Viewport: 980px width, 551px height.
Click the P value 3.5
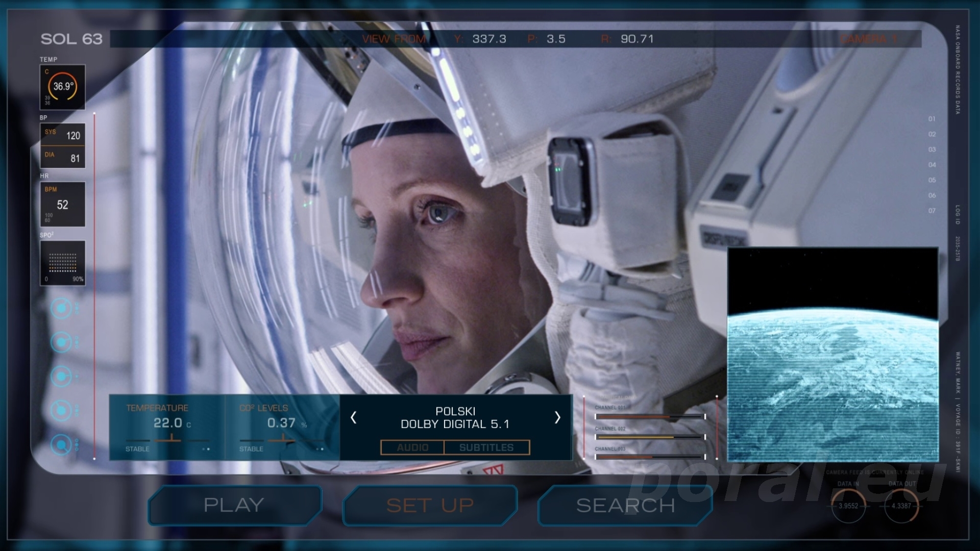click(x=556, y=39)
